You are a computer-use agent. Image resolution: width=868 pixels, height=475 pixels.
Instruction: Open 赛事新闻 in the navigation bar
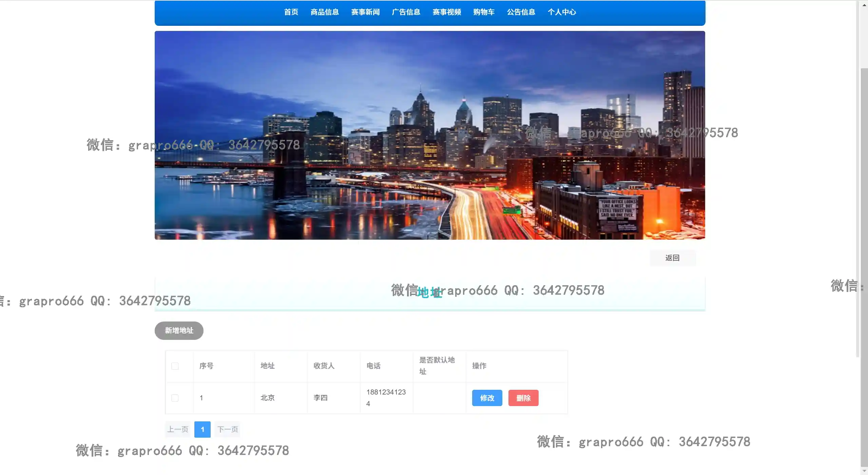[365, 12]
